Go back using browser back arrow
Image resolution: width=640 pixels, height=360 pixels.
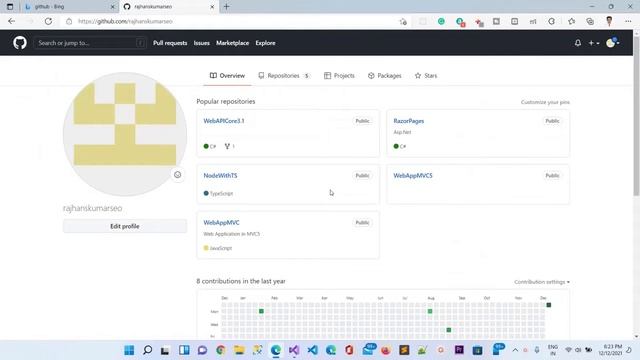(11, 21)
